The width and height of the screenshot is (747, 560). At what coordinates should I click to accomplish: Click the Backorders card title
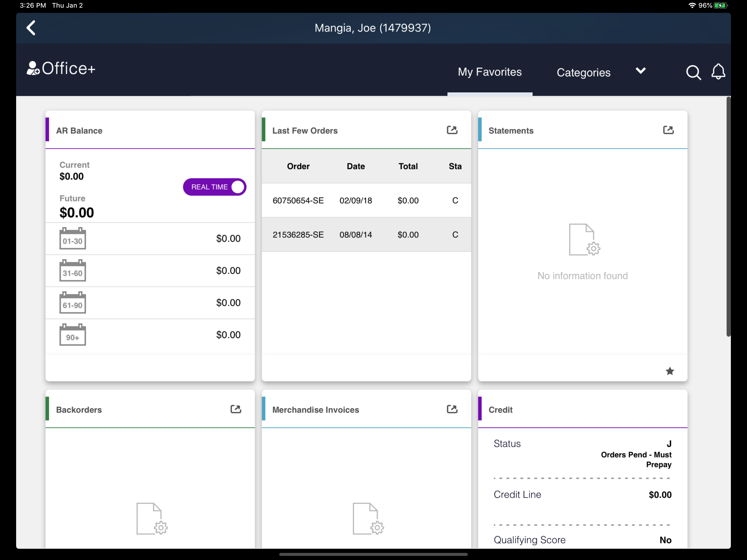pyautogui.click(x=79, y=410)
